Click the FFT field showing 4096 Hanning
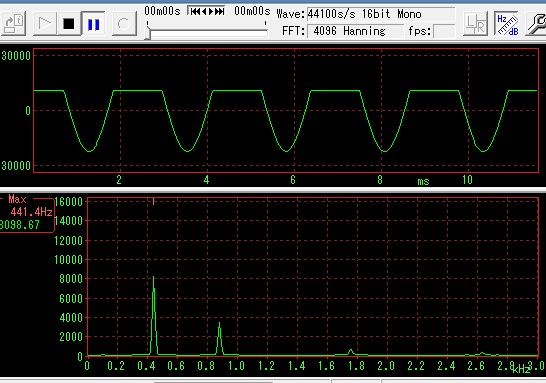 (355, 31)
